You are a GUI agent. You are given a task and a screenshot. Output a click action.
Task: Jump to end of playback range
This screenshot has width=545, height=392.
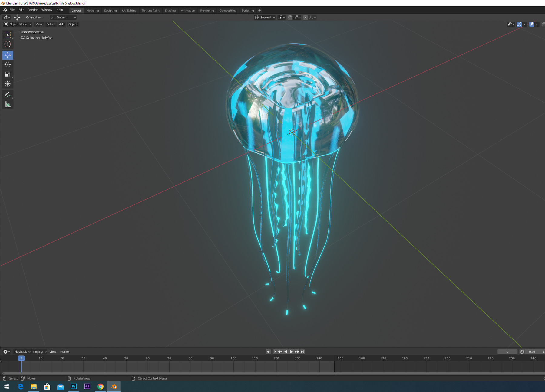[302, 351]
